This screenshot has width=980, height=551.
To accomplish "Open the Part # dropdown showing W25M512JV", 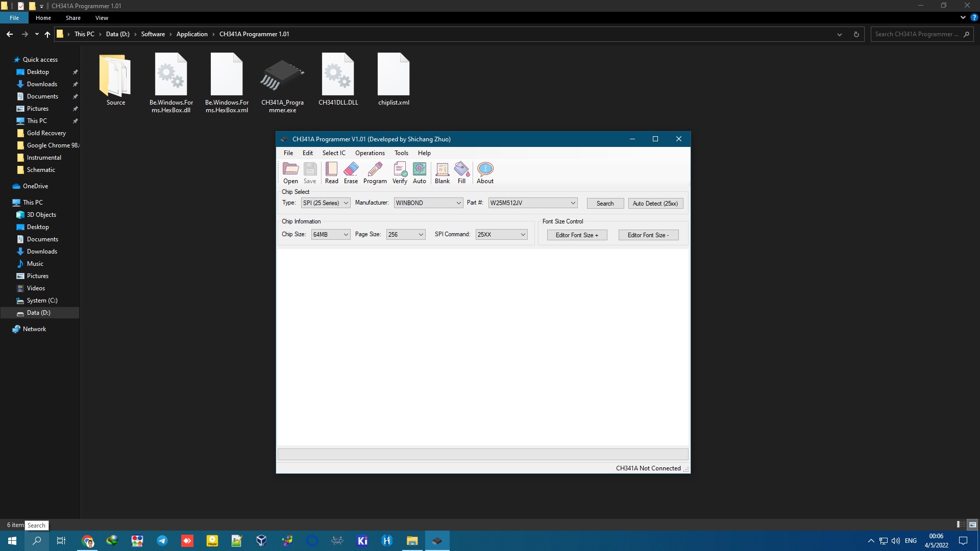I will point(532,203).
